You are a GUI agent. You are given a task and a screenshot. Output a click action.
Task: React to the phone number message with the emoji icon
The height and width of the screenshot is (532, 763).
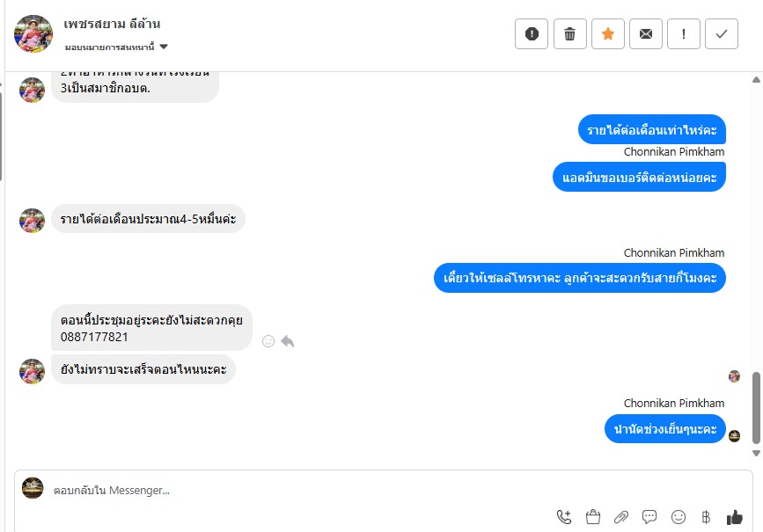(268, 341)
